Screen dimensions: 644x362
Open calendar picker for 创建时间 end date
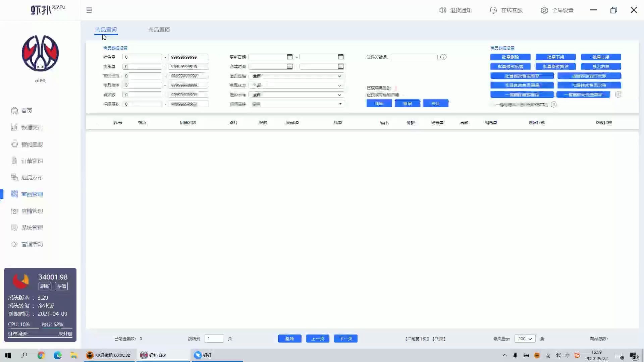[x=340, y=66]
